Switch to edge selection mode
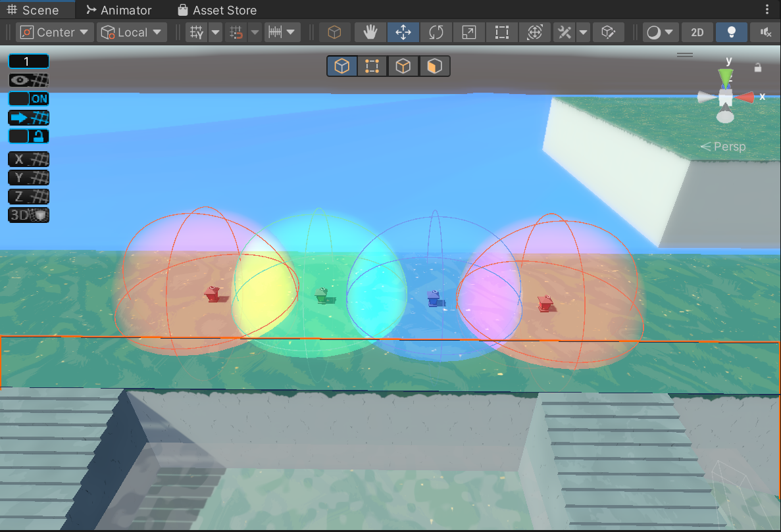 click(x=403, y=66)
